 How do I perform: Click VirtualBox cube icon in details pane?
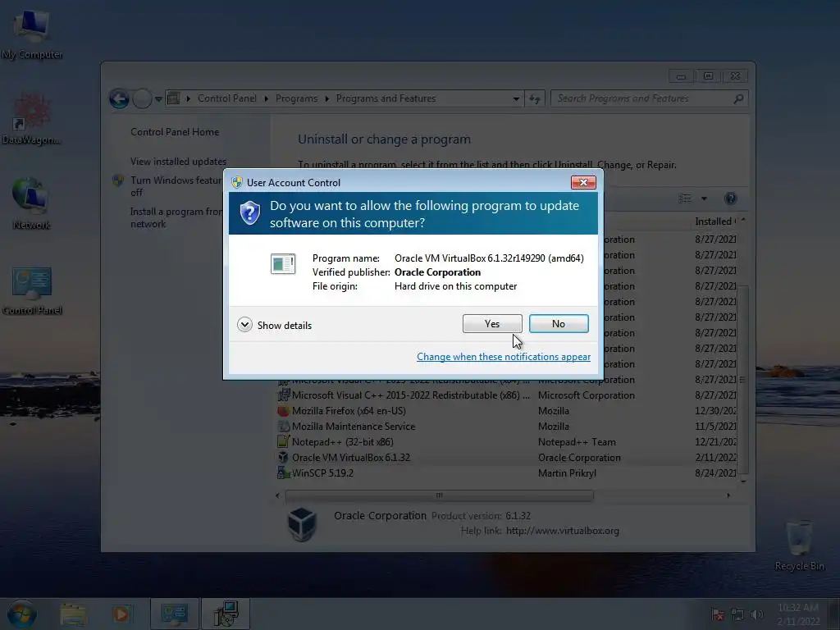point(302,523)
